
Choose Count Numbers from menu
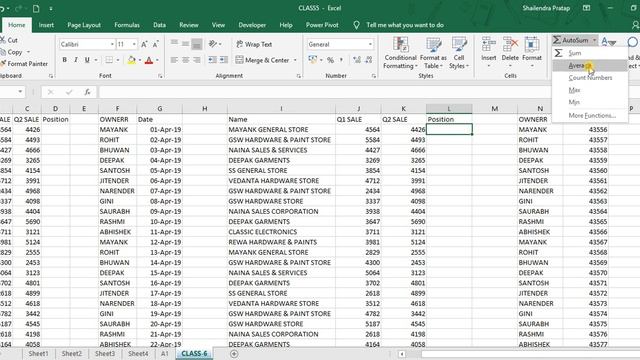[x=590, y=78]
